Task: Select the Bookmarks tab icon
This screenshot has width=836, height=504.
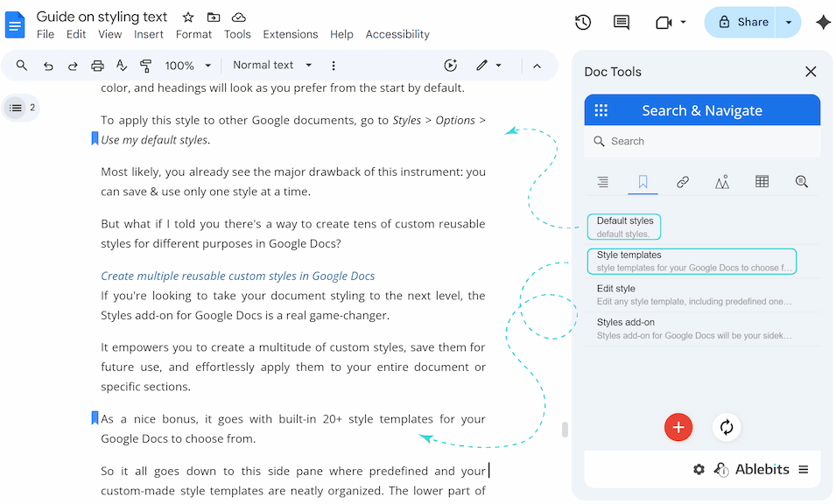Action: 643,182
